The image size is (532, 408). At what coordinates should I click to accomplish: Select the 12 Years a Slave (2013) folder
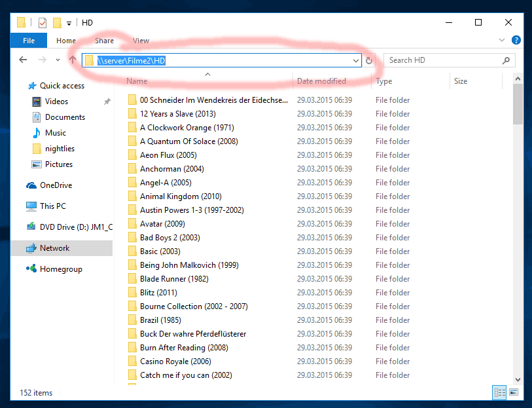(172, 114)
